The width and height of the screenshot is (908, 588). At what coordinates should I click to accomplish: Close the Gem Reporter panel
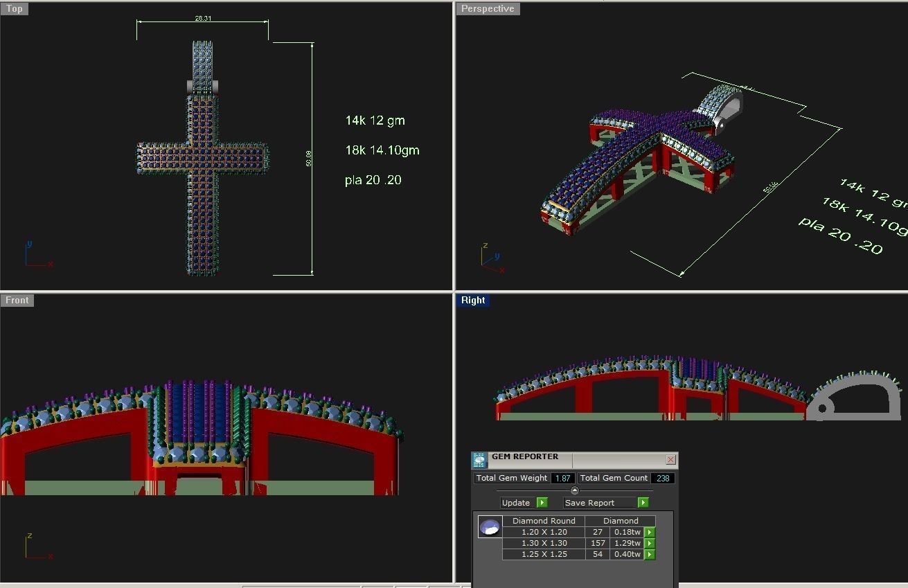tap(670, 460)
